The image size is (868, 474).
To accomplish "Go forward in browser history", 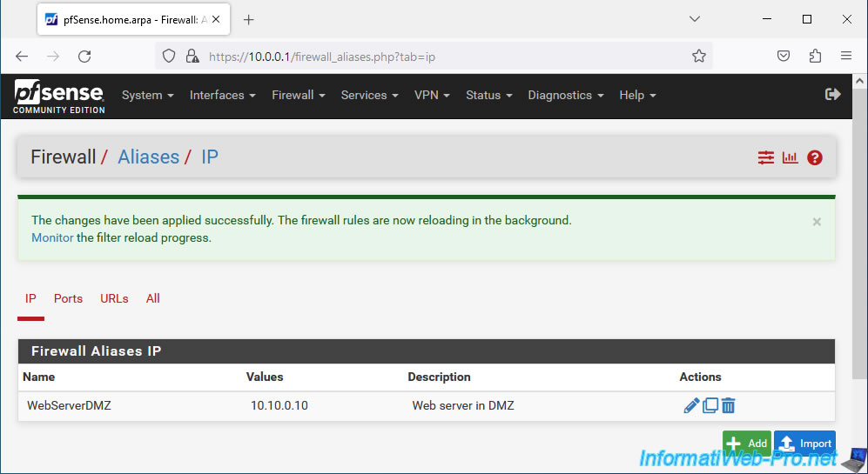I will [53, 56].
